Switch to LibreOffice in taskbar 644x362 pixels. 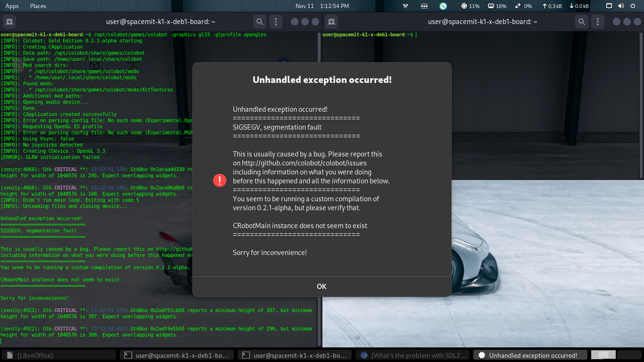(x=59, y=355)
